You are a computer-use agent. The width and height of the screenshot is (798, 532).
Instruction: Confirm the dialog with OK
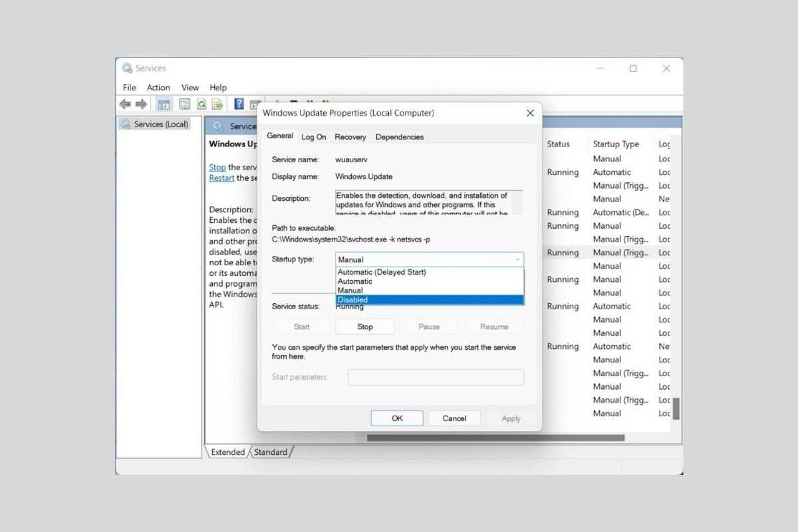(397, 418)
